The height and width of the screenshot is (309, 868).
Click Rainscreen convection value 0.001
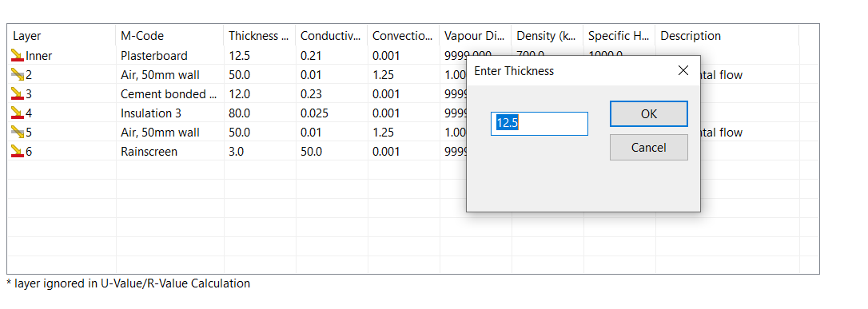386,152
